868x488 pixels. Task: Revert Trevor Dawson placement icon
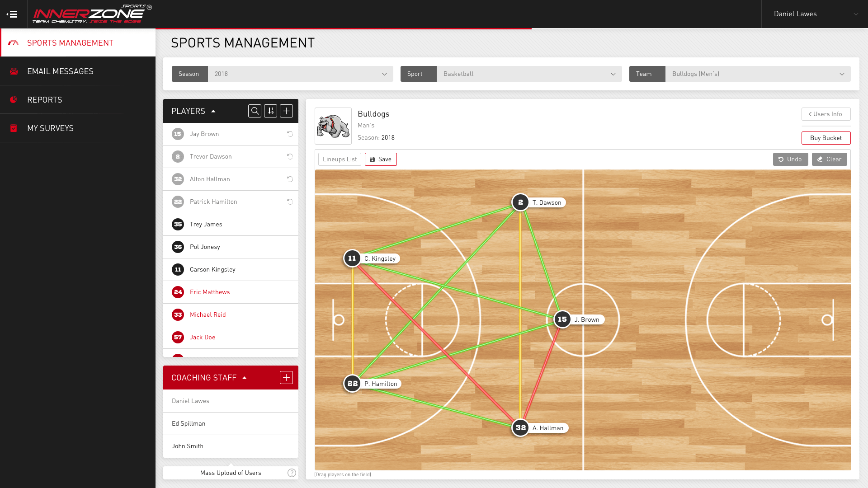pos(290,157)
